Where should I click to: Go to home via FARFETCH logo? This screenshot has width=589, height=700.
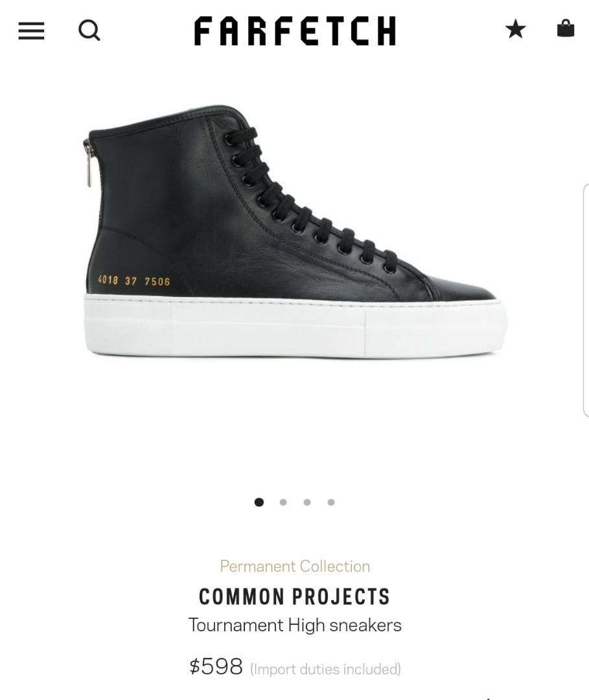(x=295, y=31)
